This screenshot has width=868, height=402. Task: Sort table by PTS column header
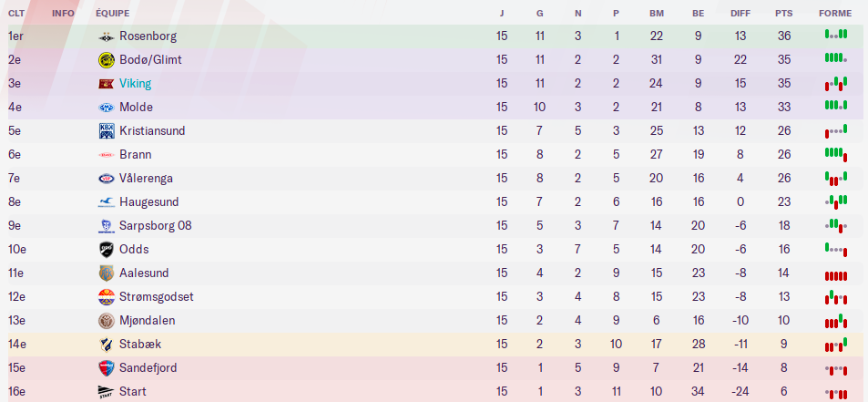783,14
